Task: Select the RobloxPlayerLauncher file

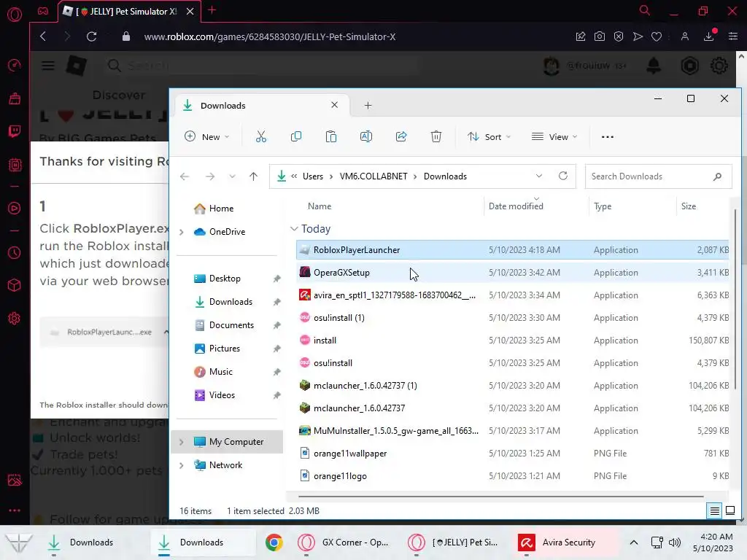Action: (x=512, y=250)
